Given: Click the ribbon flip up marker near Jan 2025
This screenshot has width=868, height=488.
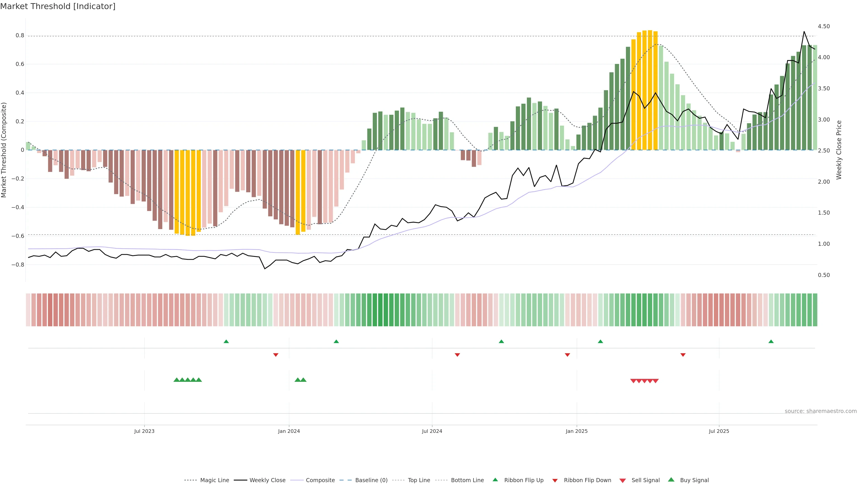Looking at the screenshot, I should 600,342.
